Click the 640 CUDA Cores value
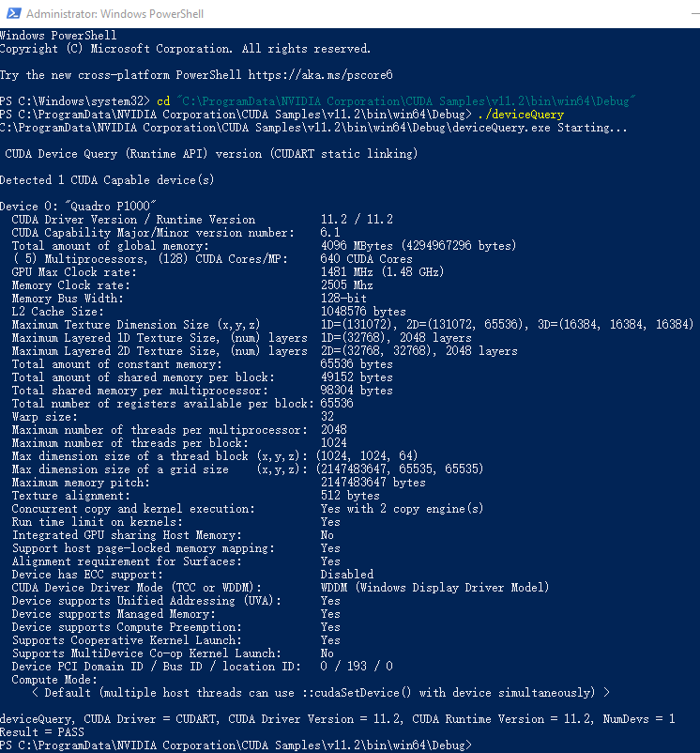 [367, 259]
